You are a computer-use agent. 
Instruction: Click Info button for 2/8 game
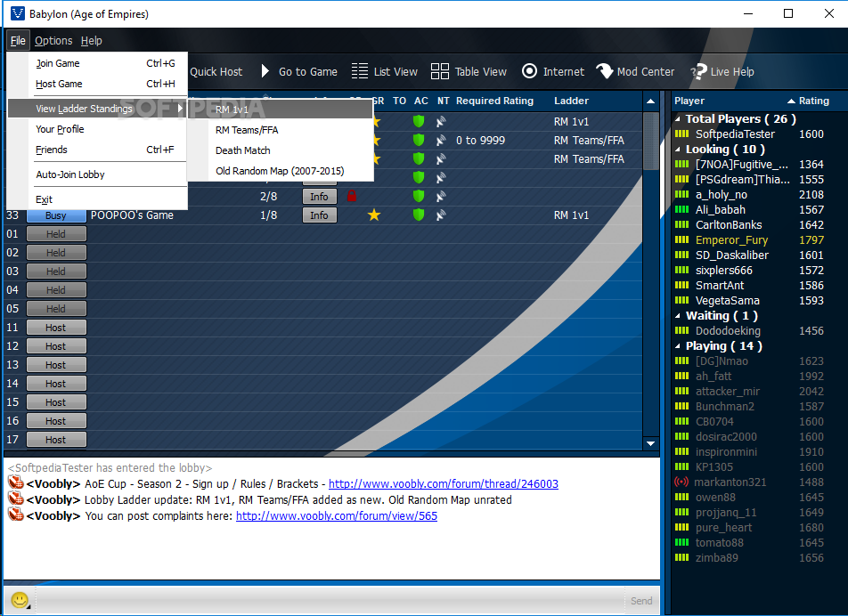click(319, 197)
